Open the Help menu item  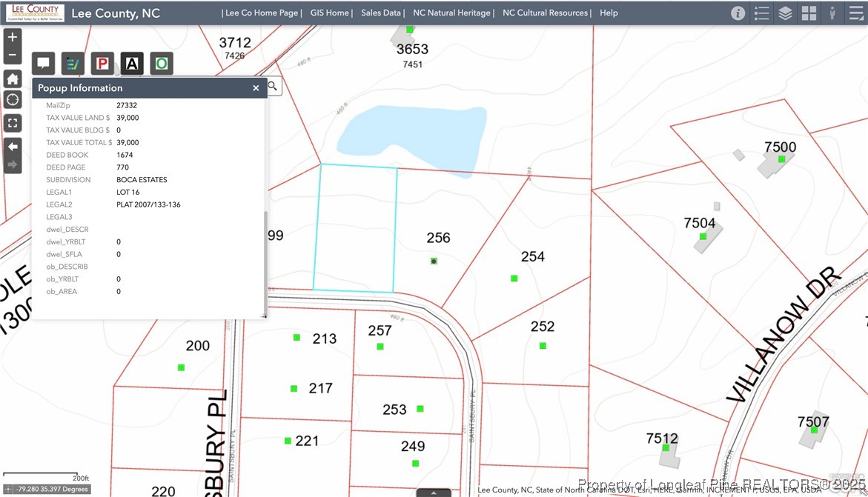[609, 13]
